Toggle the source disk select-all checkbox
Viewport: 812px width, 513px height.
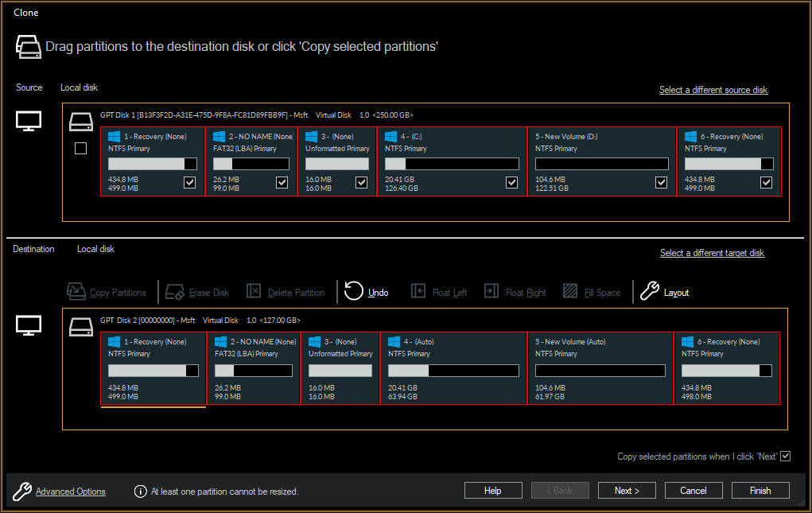(x=80, y=148)
